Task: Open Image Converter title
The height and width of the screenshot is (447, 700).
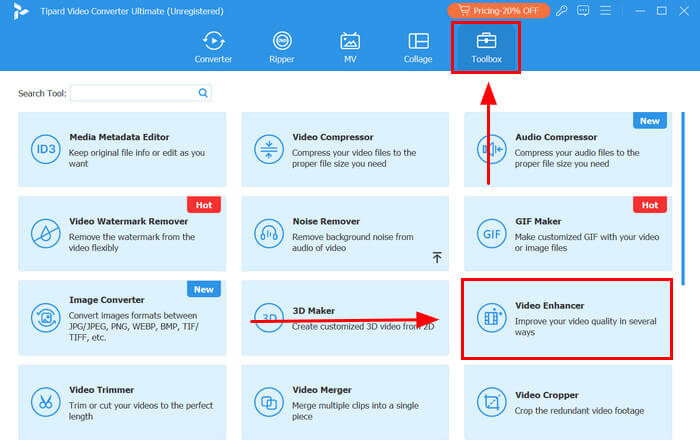Action: pyautogui.click(x=107, y=300)
